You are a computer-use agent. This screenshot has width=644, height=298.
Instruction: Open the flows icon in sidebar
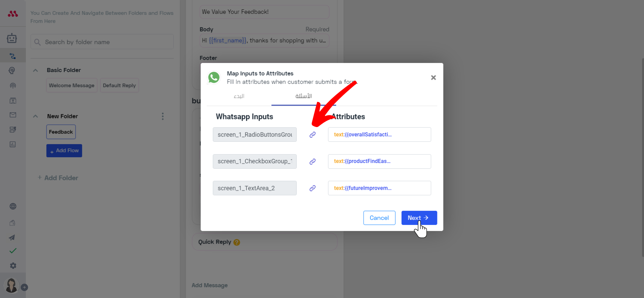13,56
